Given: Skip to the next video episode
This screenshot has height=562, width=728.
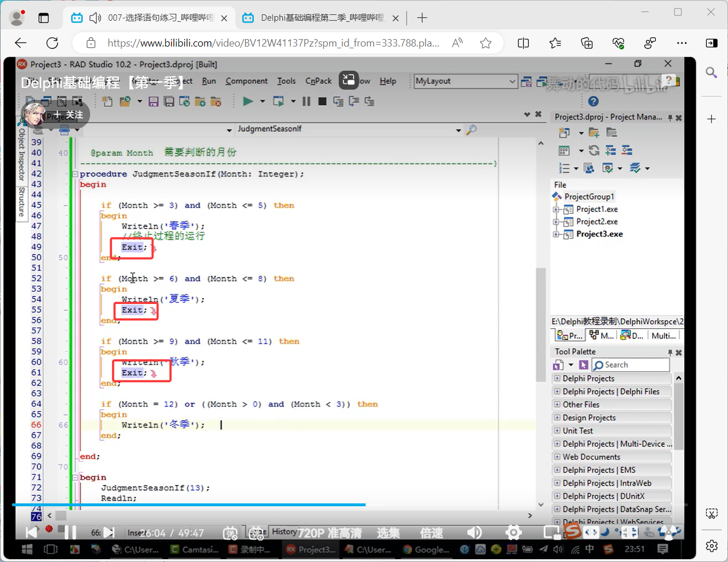Looking at the screenshot, I should pos(109,533).
